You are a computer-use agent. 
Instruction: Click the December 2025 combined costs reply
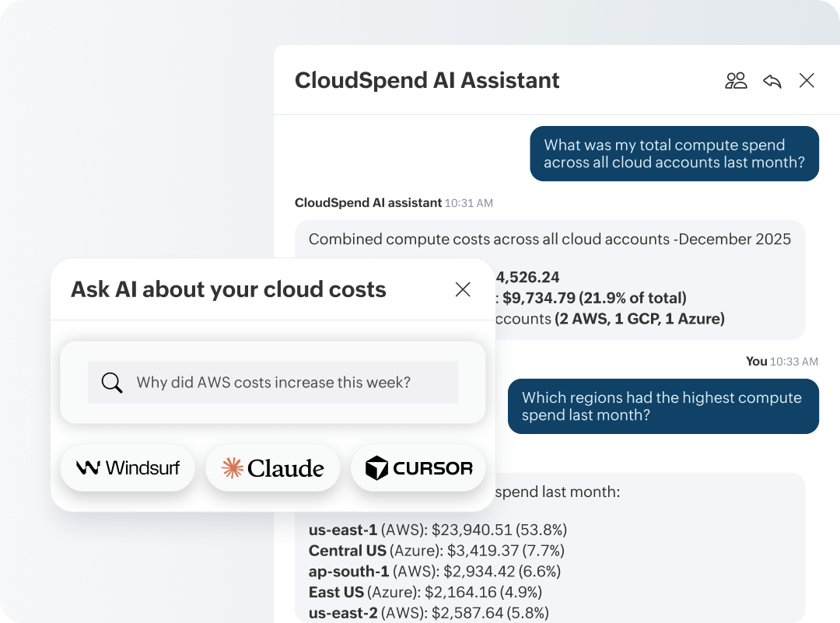[x=549, y=240]
